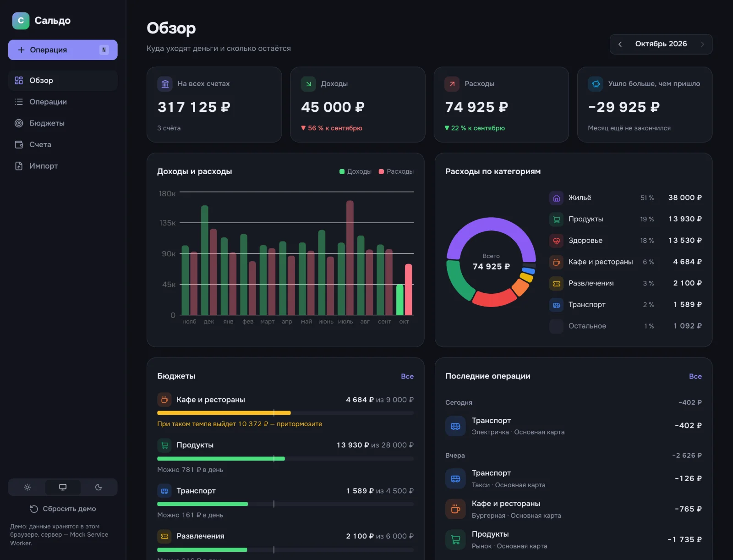
Task: Click Продукты budget progress bar
Action: click(285, 459)
